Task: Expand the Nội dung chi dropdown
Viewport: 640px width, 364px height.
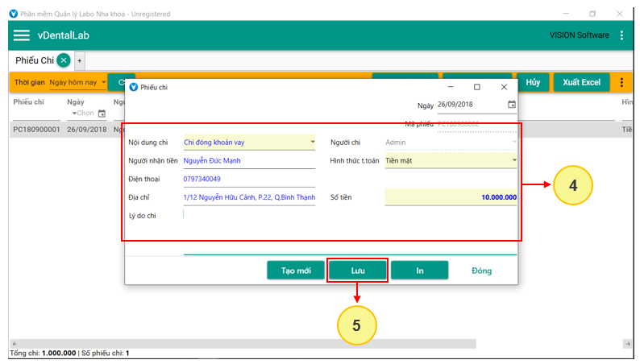Action: pyautogui.click(x=312, y=143)
